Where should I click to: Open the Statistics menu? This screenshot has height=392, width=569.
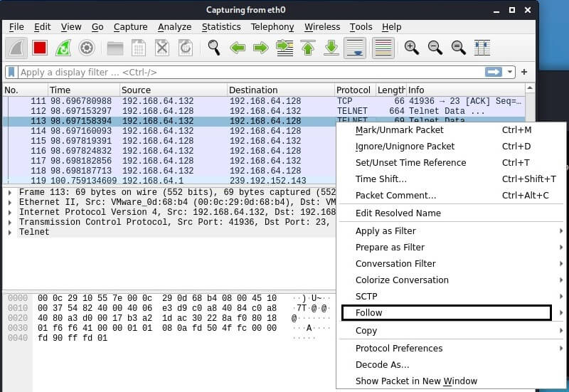tap(221, 27)
